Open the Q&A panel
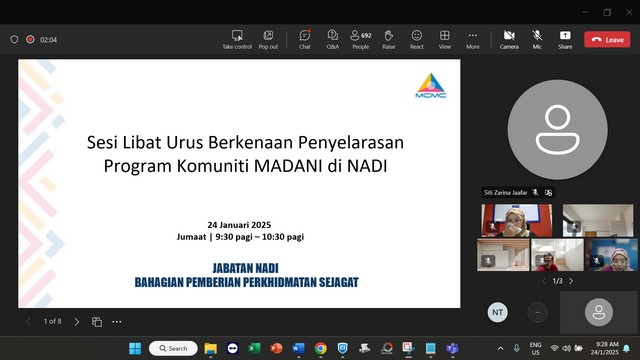640x360 pixels. (333, 40)
